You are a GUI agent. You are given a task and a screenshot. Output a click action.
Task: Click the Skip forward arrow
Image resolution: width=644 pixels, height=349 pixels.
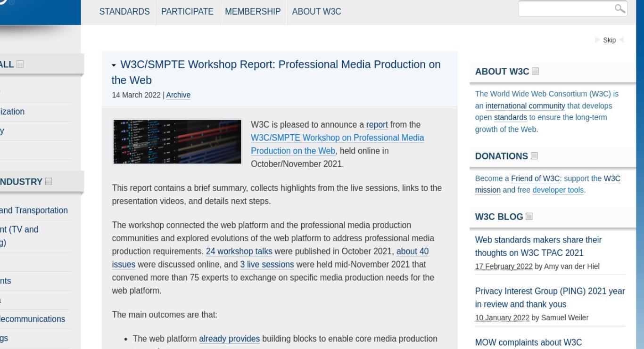598,40
